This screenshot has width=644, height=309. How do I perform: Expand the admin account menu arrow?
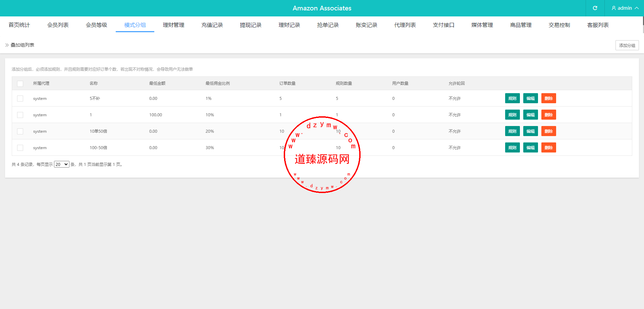(637, 8)
